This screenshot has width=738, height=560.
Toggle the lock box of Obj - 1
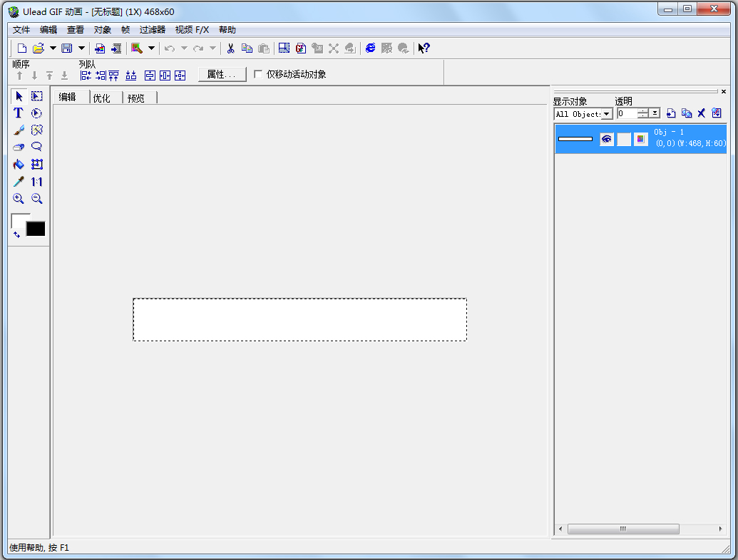pyautogui.click(x=624, y=139)
